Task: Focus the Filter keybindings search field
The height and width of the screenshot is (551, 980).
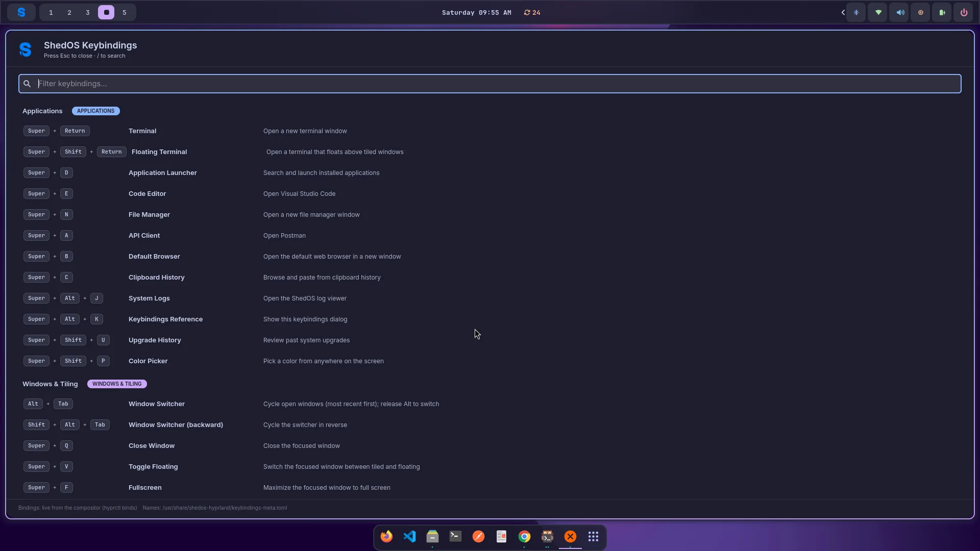Action: pyautogui.click(x=490, y=84)
